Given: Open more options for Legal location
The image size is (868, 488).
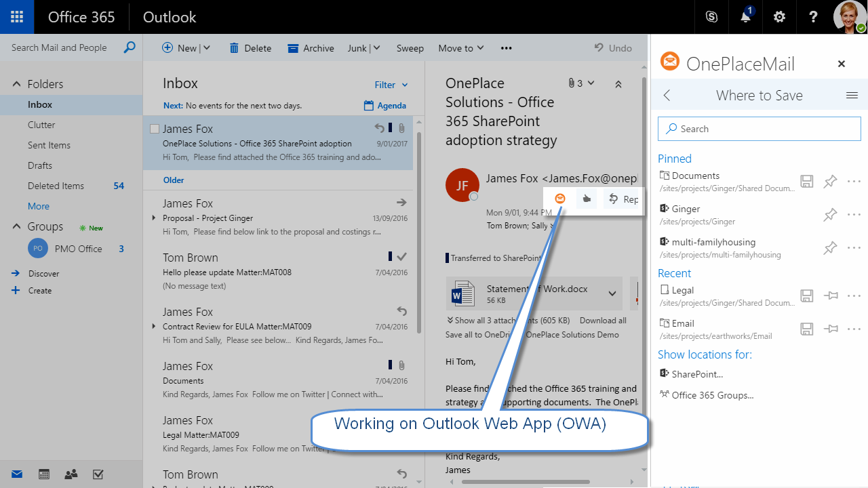Looking at the screenshot, I should point(854,296).
